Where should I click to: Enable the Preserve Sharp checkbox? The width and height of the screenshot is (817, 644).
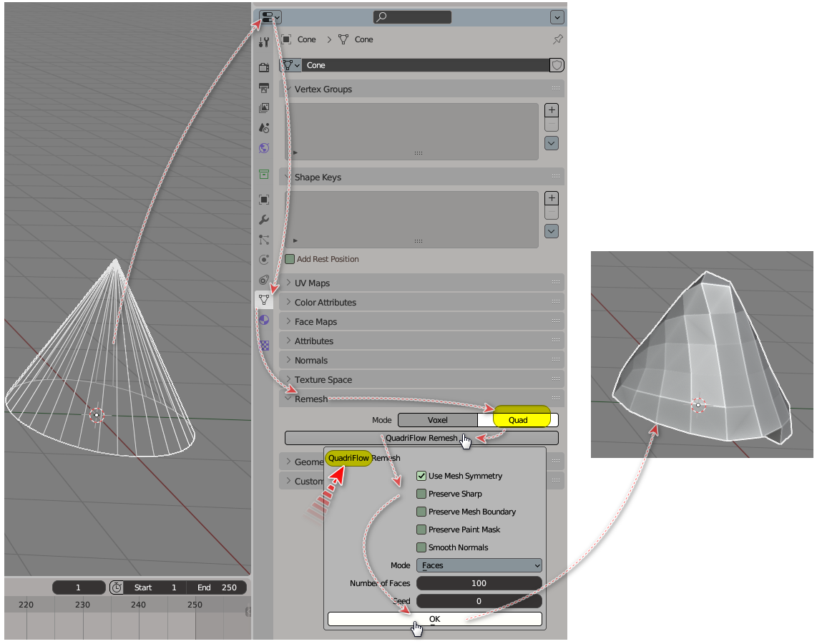tap(421, 494)
